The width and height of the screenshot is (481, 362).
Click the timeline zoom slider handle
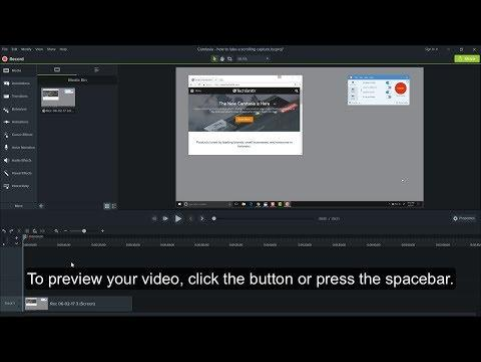pyautogui.click(x=84, y=231)
